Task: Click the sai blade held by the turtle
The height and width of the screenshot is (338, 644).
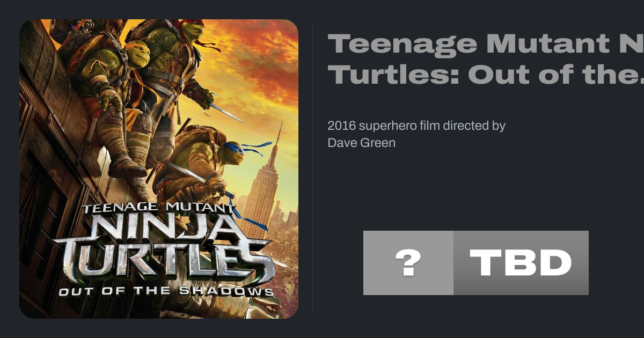Action: click(x=225, y=113)
